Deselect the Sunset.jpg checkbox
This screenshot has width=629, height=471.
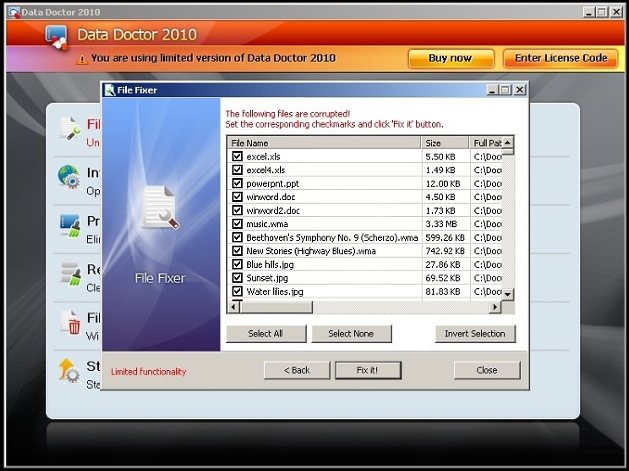237,278
